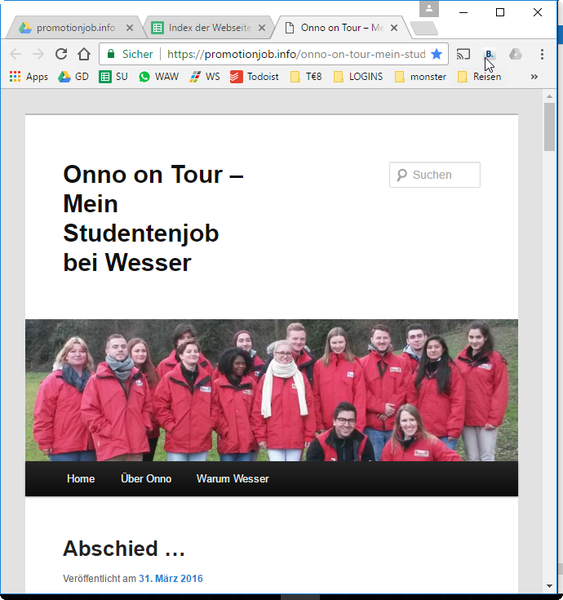Open the Chrome user profile icon

click(x=429, y=9)
